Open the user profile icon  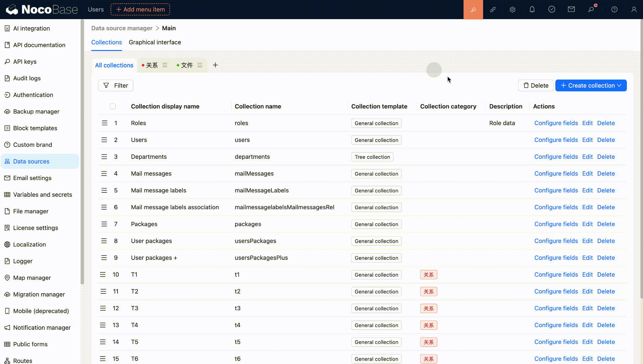point(634,10)
